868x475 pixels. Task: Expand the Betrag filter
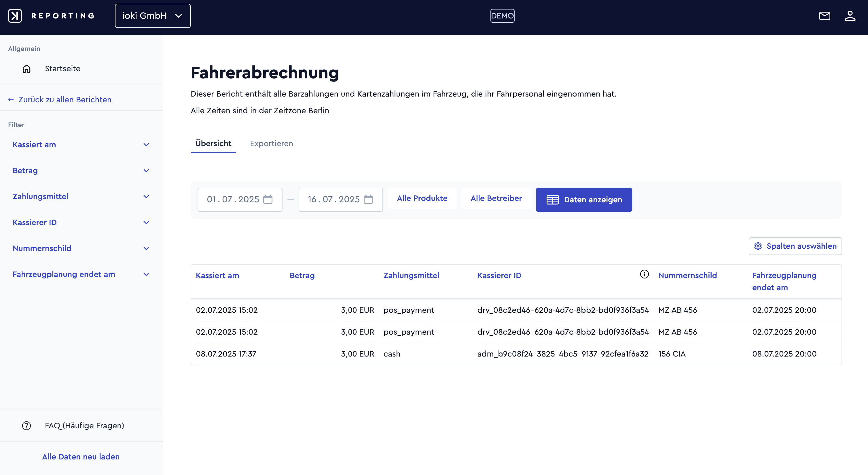tap(81, 171)
